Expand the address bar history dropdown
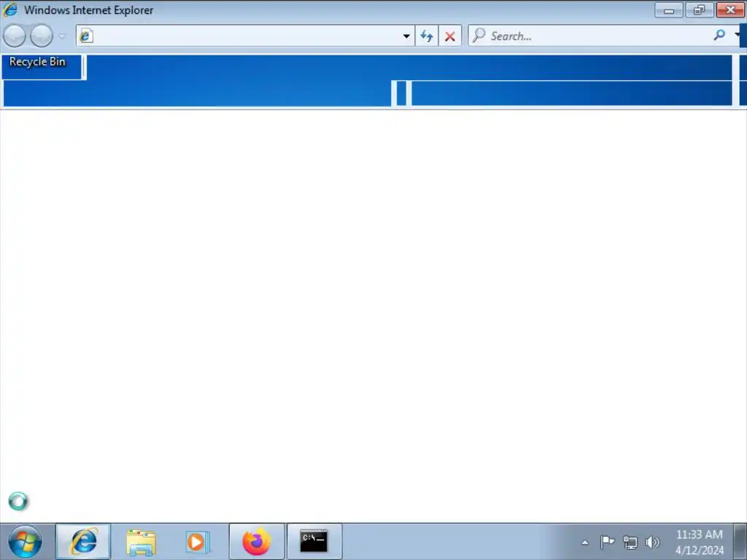The width and height of the screenshot is (747, 560). [x=406, y=36]
